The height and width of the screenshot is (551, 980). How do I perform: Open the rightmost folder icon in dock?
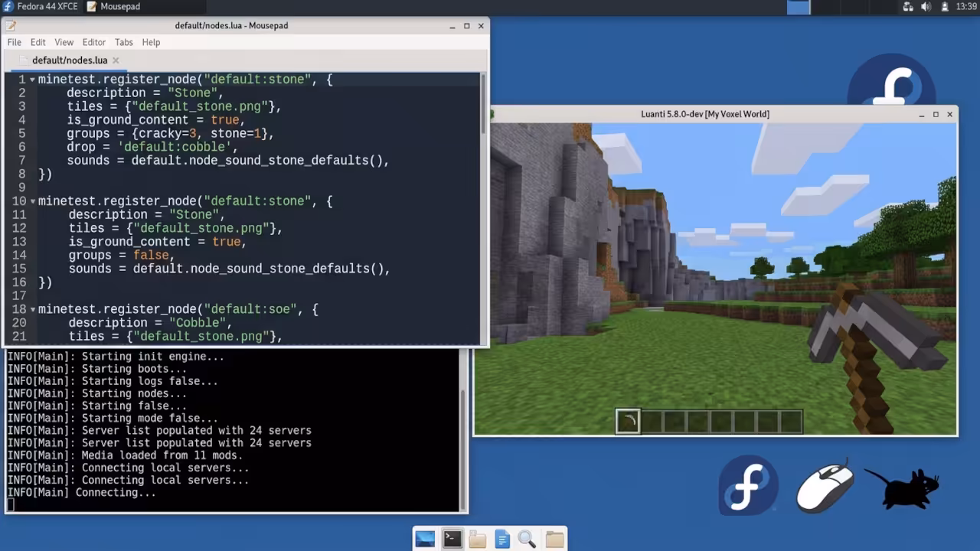pos(555,540)
